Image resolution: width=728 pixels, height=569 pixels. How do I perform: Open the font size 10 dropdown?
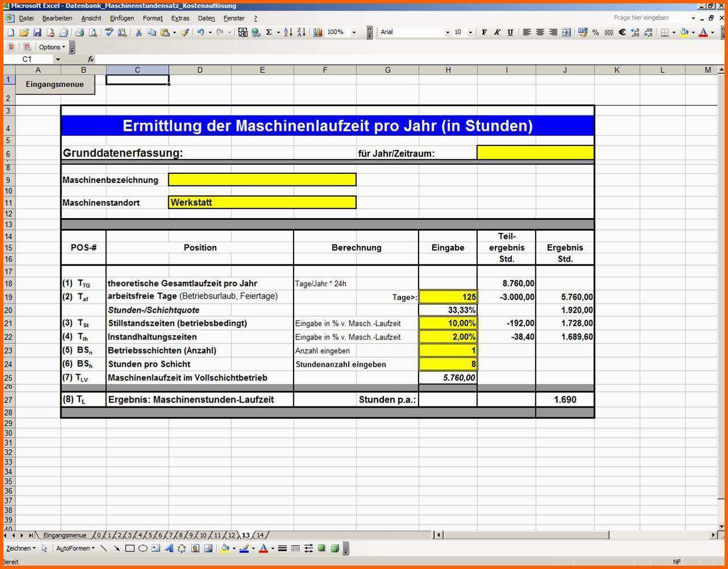470,32
